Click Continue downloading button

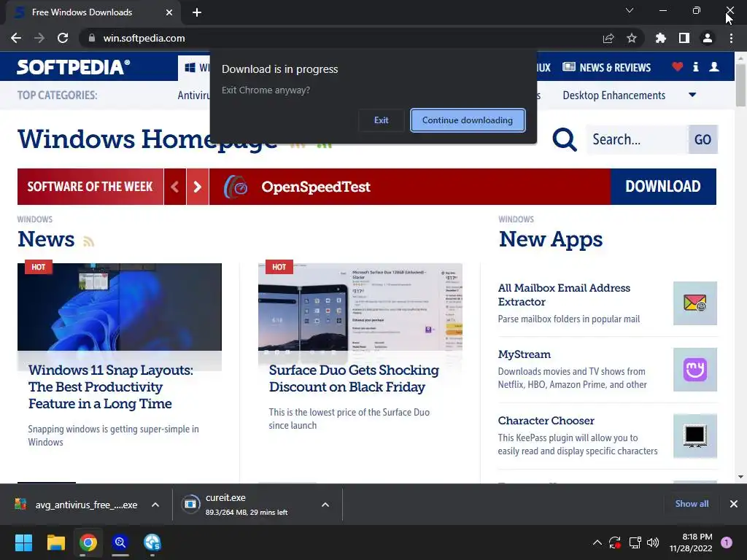coord(468,120)
